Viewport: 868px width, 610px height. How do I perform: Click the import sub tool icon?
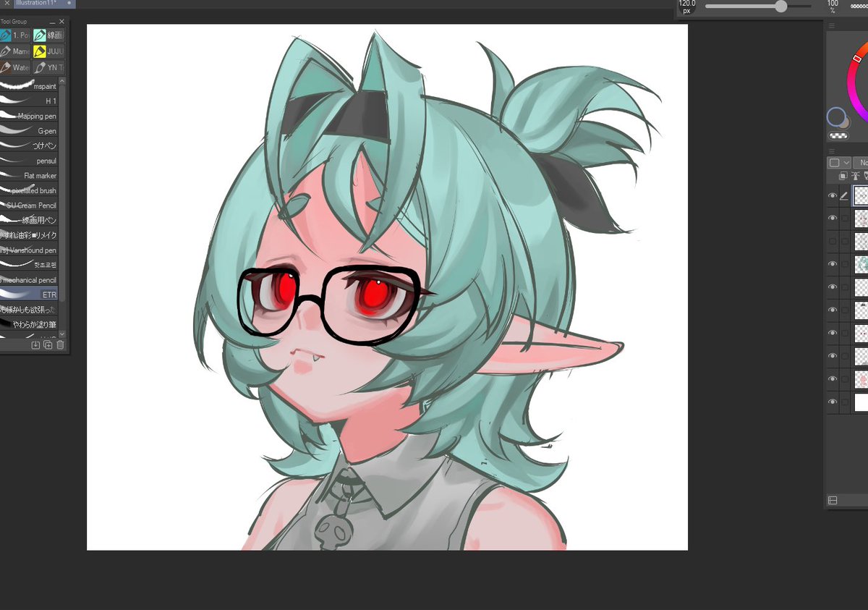[35, 344]
